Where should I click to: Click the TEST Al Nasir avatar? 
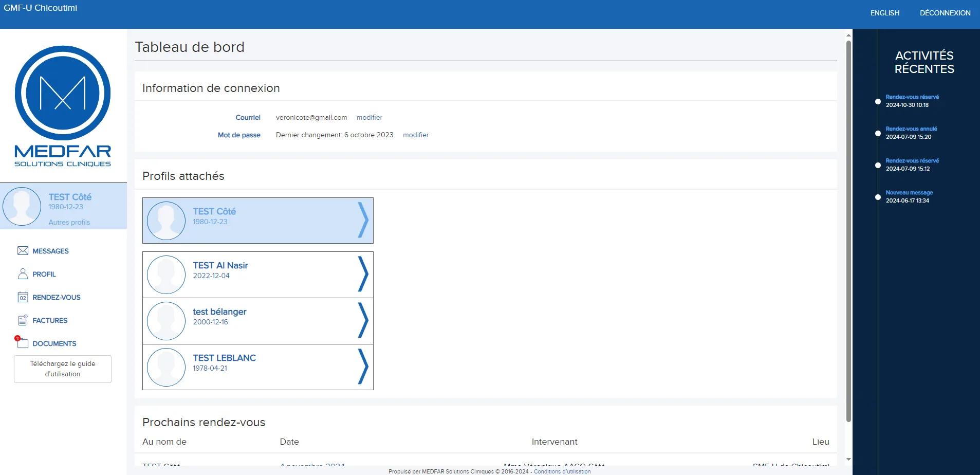[x=166, y=275]
